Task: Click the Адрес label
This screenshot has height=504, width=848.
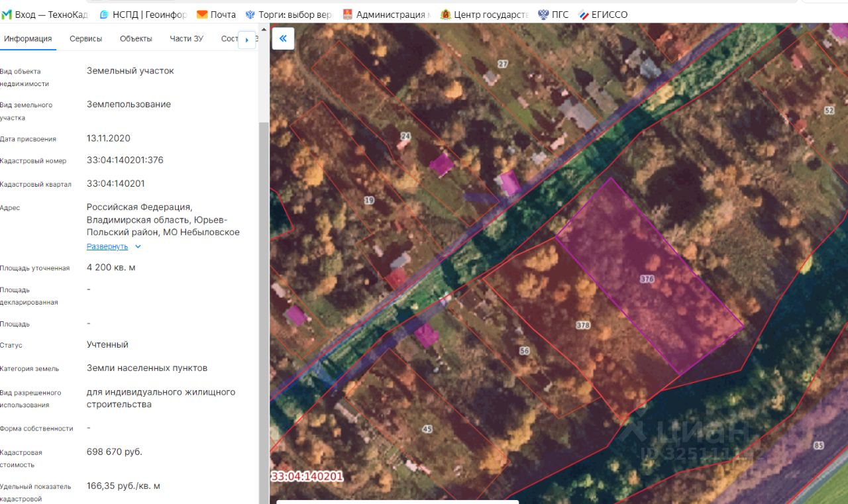Action: tap(10, 208)
